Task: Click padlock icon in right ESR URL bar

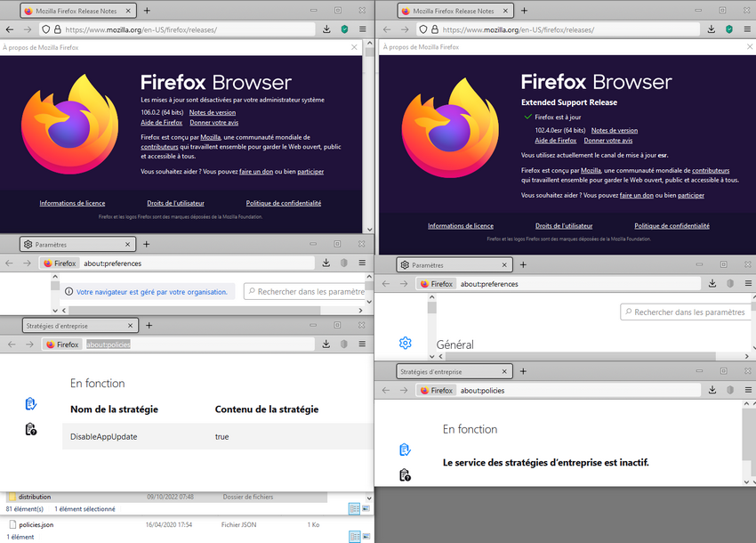Action: (x=434, y=29)
